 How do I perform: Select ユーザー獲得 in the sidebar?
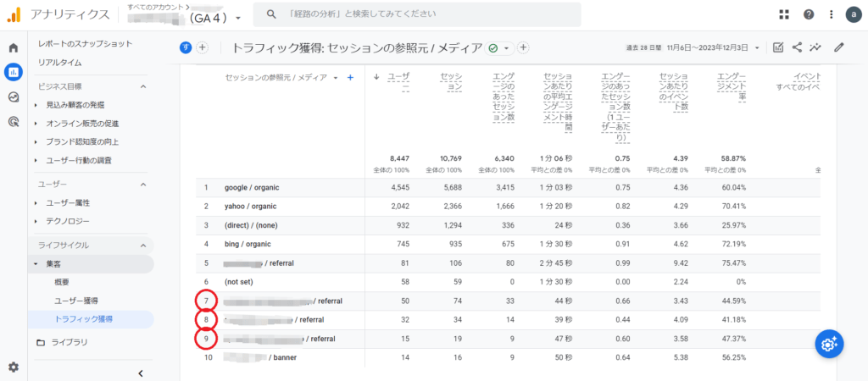click(x=75, y=301)
